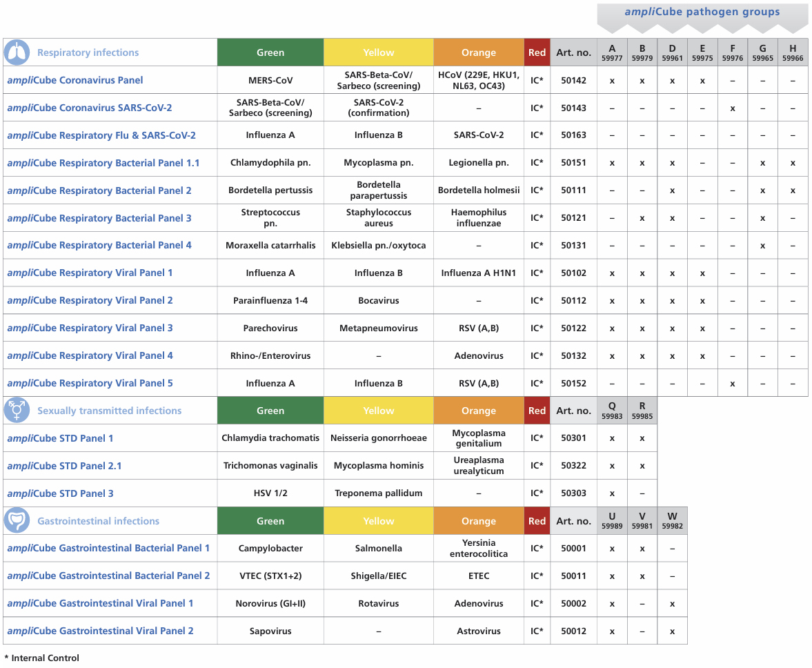This screenshot has height=668, width=812.
Task: Click the MERS-CoV cell
Action: click(x=270, y=80)
